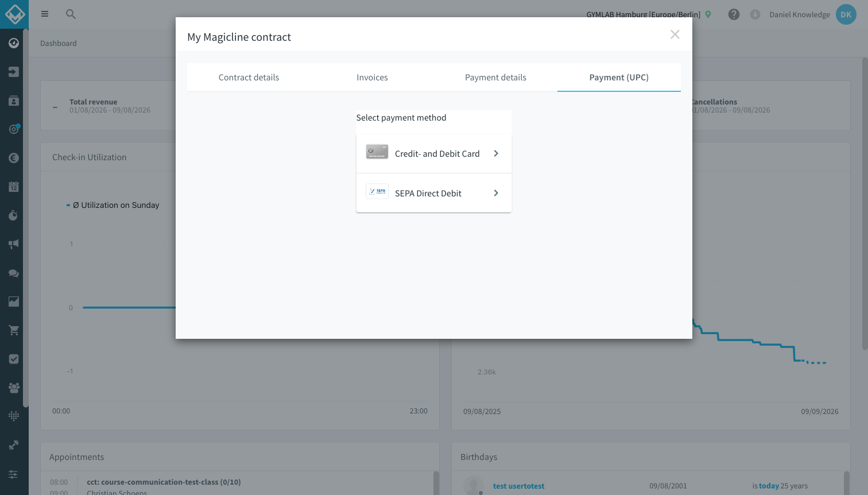Click the 2.36k chart axis value
Screen dimensions: 868x495
(x=487, y=372)
